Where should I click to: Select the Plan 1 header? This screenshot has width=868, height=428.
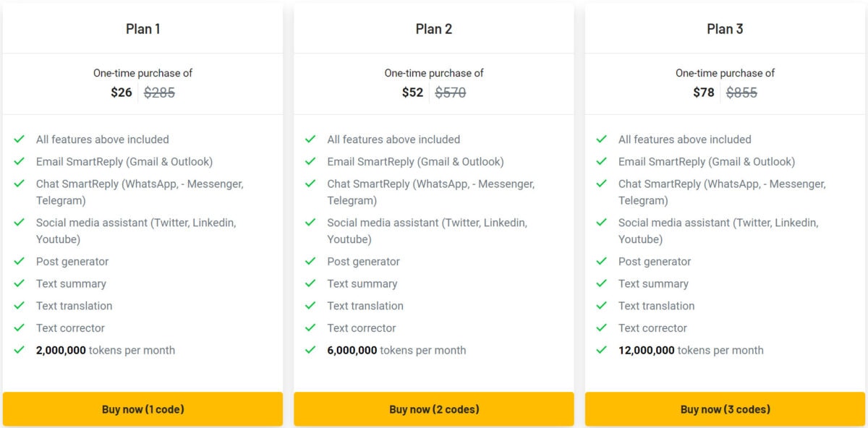coord(142,29)
